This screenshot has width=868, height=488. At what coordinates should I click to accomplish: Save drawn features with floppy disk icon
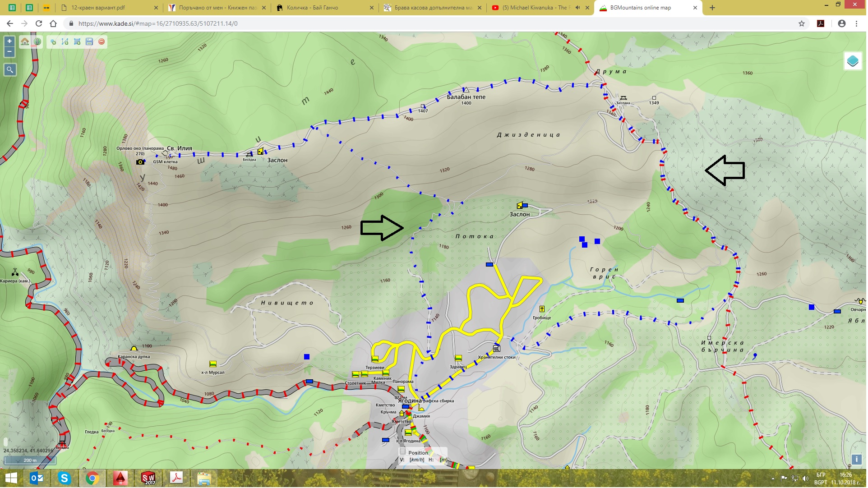[x=89, y=42]
